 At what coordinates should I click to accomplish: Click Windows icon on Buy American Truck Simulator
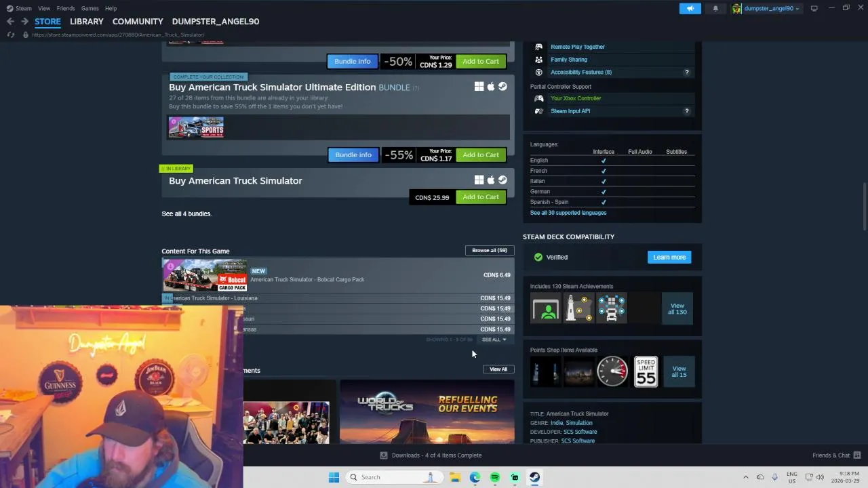point(479,180)
